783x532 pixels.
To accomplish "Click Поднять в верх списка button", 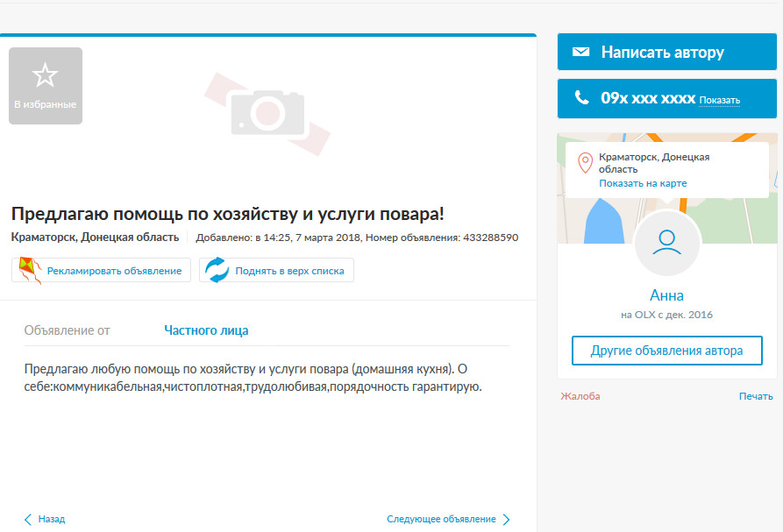I will coord(276,270).
